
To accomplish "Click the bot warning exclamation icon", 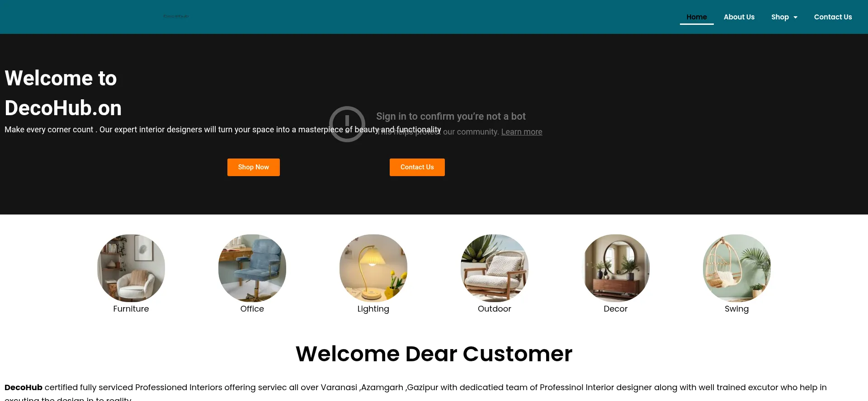I will (347, 124).
